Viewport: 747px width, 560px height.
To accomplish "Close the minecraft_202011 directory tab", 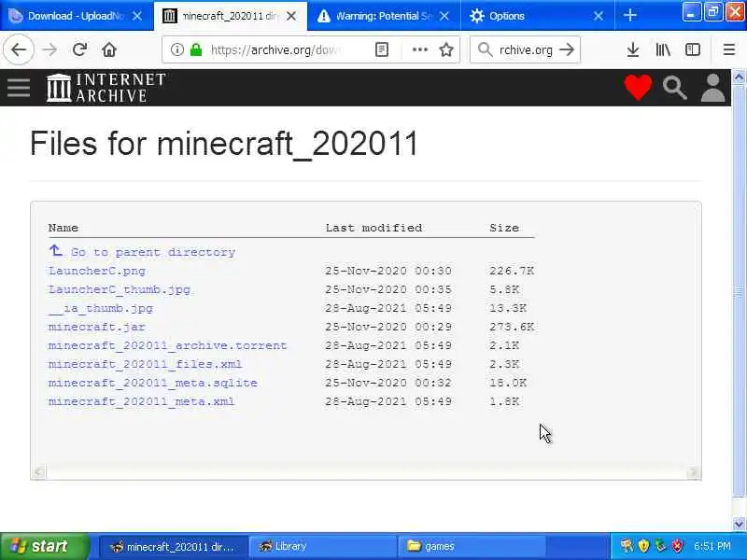I will pos(291,16).
